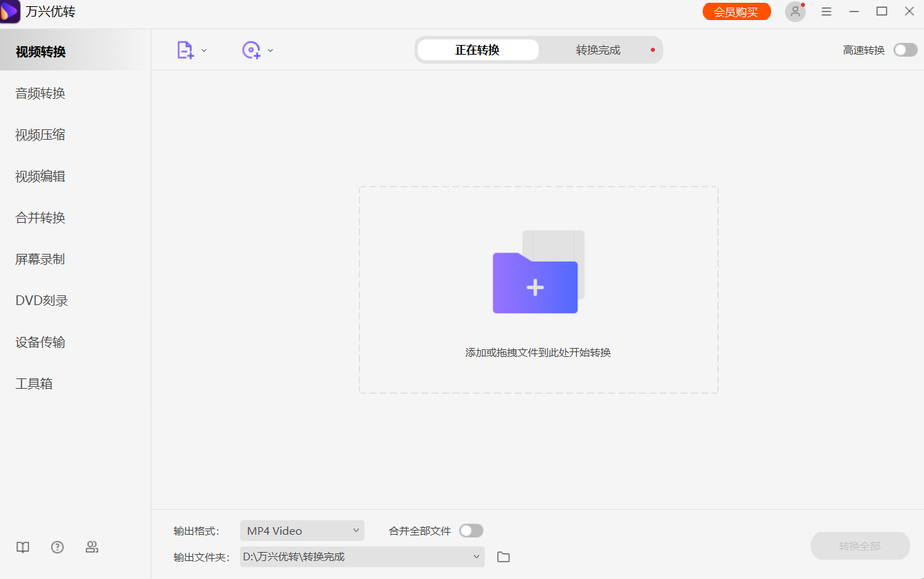The width and height of the screenshot is (924, 579).
Task: Open the hamburger main menu icon
Action: 826,12
